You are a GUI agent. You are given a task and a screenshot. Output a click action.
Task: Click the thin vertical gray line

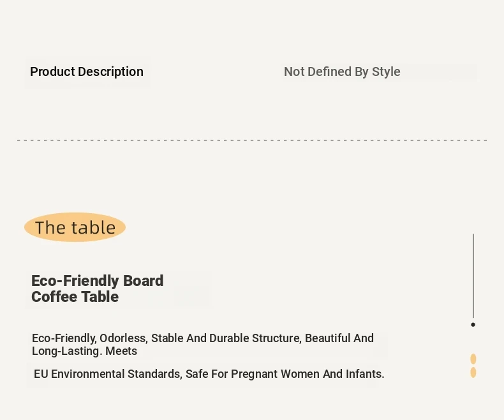[473, 276]
